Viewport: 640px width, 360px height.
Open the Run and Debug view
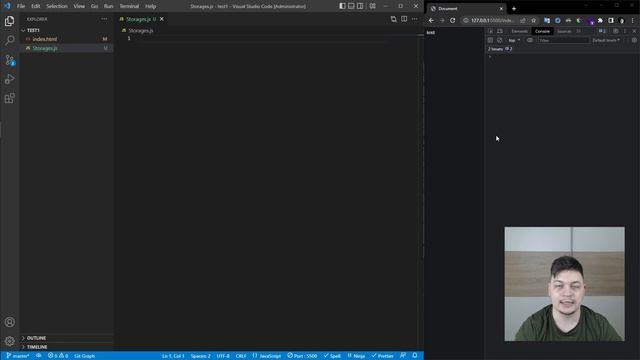click(x=9, y=79)
